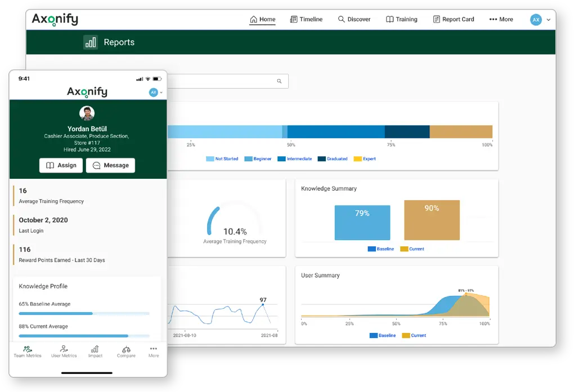Click the User Summary heading
Viewport: 574px width, 392px height.
tap(320, 275)
